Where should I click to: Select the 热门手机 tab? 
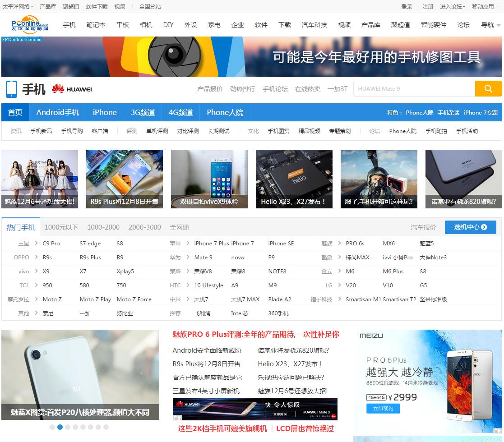tap(21, 227)
